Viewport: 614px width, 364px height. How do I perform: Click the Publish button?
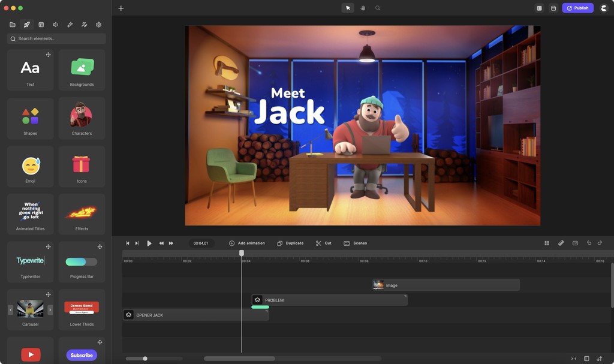577,8
